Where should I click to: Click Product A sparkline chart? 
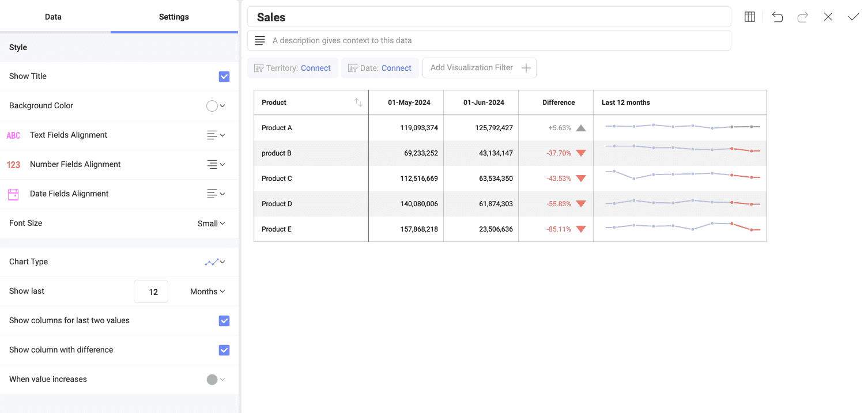682,126
